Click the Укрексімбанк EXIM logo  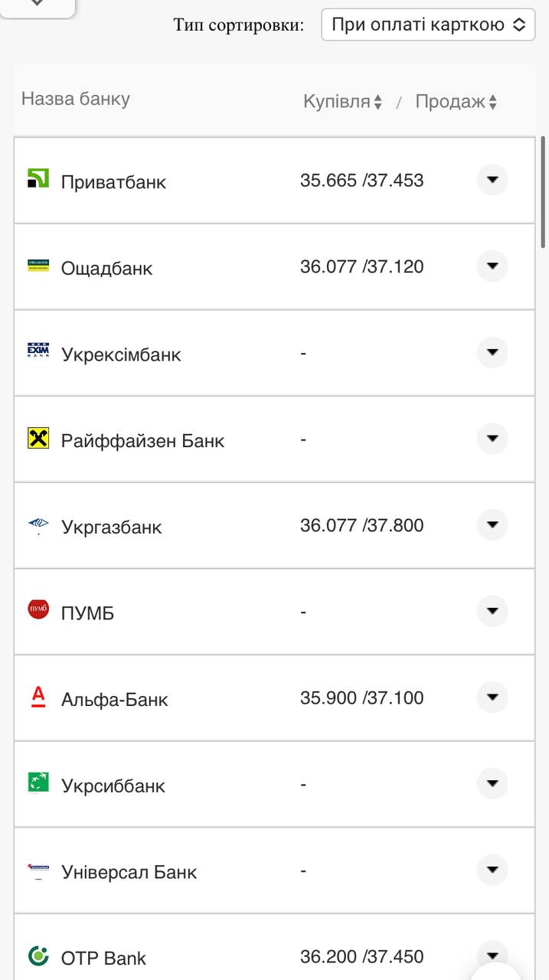[x=38, y=351]
